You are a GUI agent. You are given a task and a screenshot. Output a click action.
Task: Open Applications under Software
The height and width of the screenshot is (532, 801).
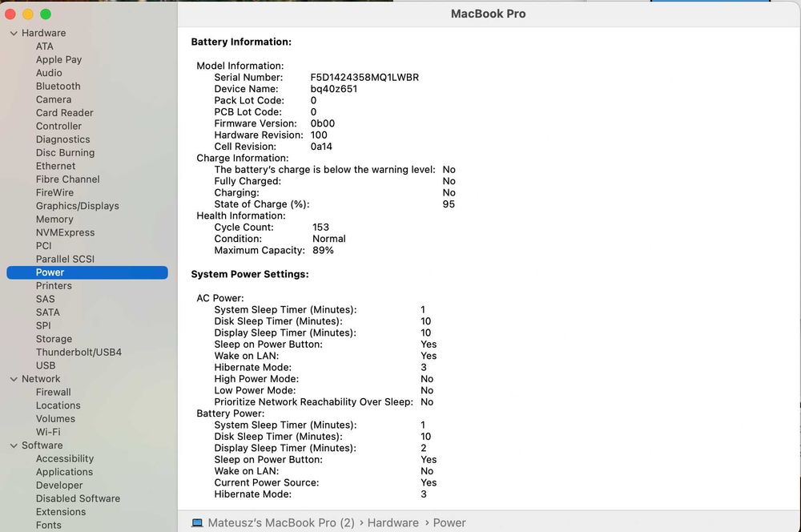coord(64,472)
